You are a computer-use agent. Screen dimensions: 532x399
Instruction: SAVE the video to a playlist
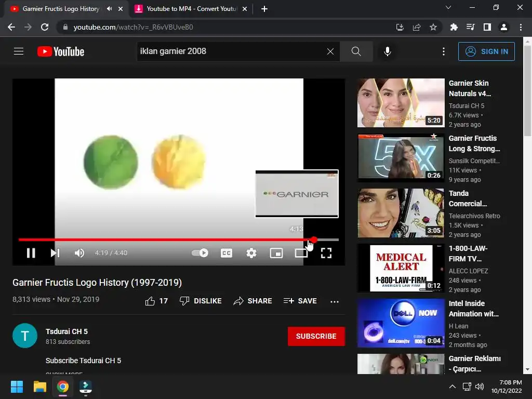coord(300,301)
